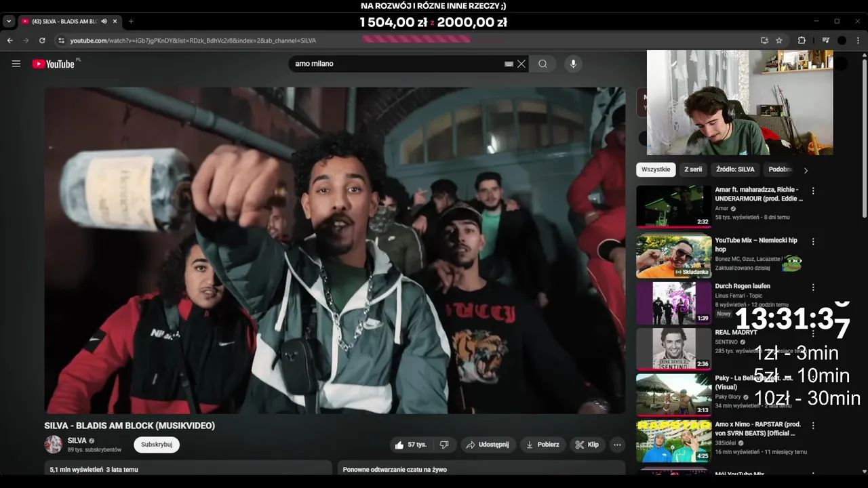Download video with Pobierz button
The width and height of the screenshot is (868, 488).
coord(543,445)
